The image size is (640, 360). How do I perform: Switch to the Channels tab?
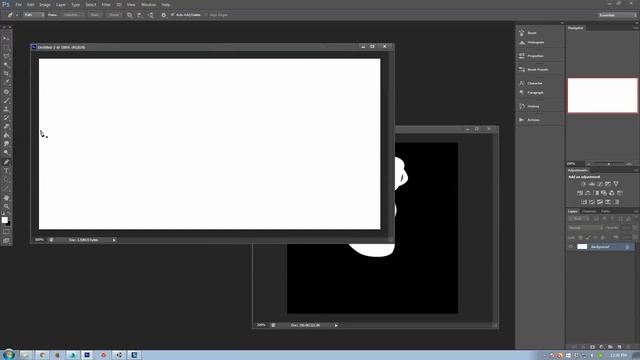(x=589, y=211)
